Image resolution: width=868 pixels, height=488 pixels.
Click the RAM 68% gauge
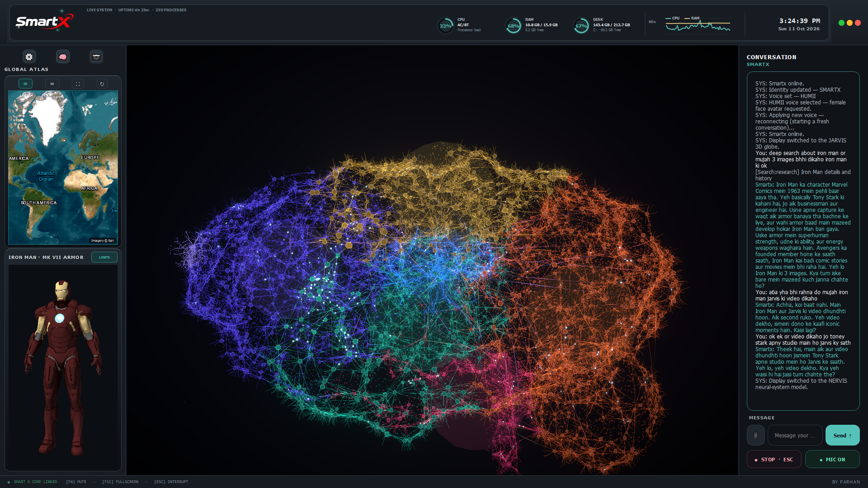click(x=513, y=26)
